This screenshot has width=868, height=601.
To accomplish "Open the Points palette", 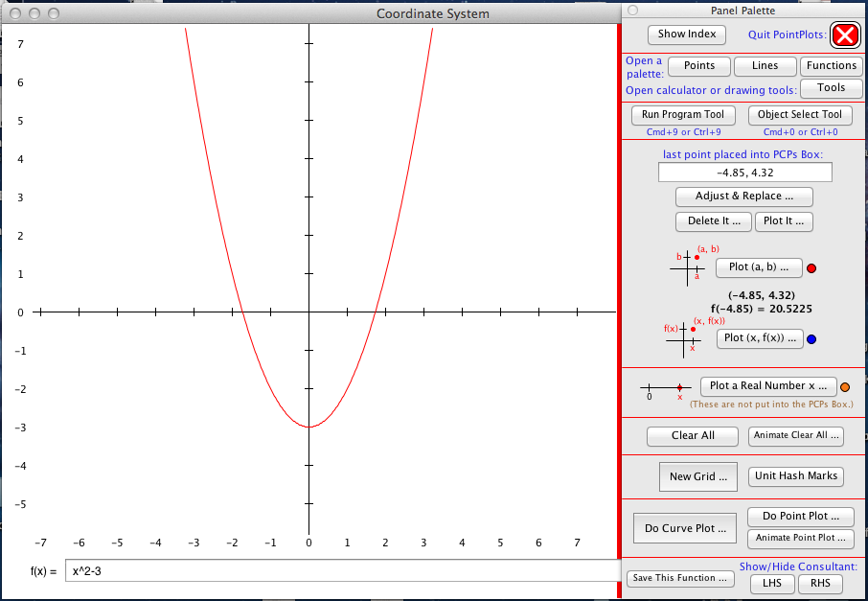I will (x=699, y=66).
